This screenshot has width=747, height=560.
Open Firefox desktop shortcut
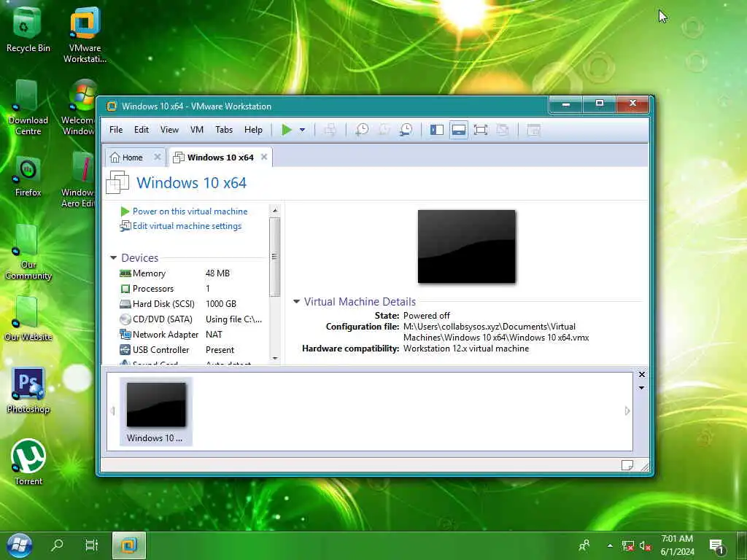[28, 176]
